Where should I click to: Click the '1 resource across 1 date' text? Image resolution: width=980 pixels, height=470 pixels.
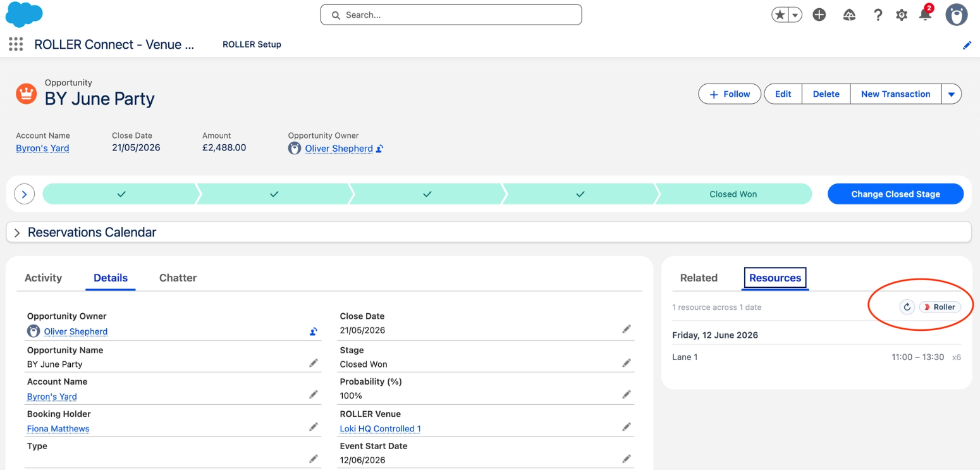coord(716,307)
